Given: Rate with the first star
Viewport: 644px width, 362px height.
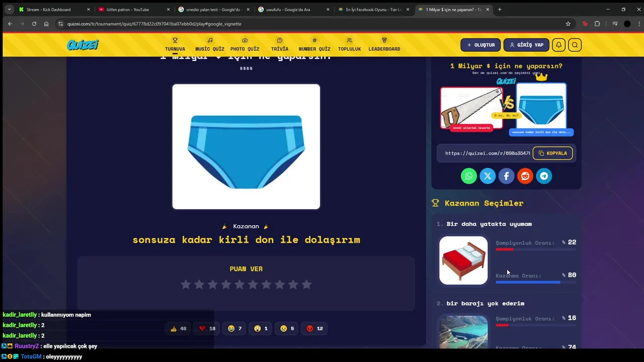Looking at the screenshot, I should tap(186, 285).
